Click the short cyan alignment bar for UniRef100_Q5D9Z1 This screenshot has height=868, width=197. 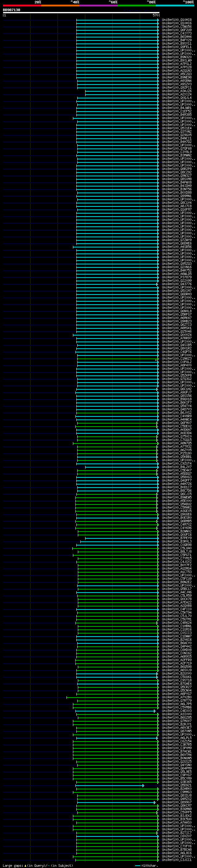click(x=110, y=785)
